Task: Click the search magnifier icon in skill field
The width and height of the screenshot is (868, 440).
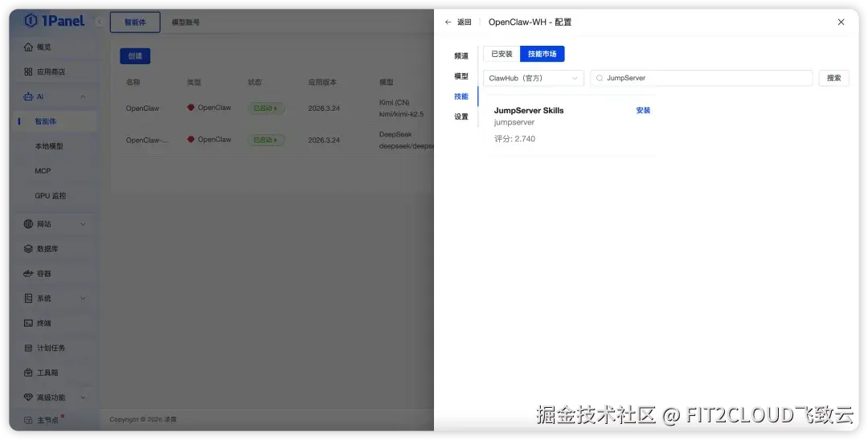Action: click(599, 78)
